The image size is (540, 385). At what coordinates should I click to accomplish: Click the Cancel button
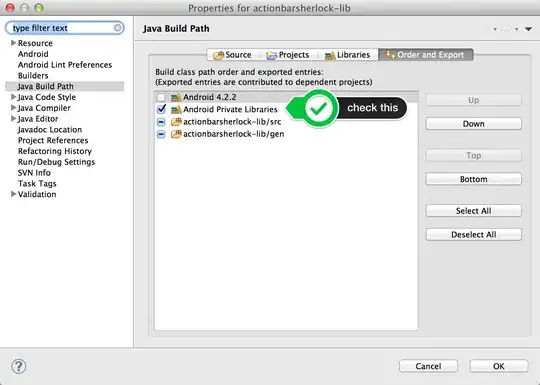[428, 366]
